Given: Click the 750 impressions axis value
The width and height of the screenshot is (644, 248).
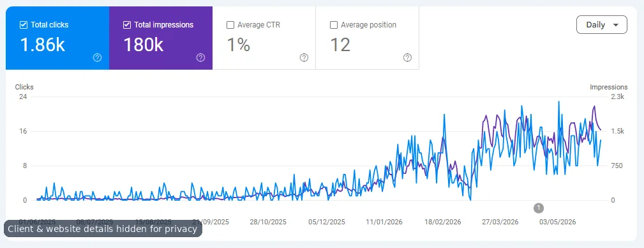Looking at the screenshot, I should point(617,166).
